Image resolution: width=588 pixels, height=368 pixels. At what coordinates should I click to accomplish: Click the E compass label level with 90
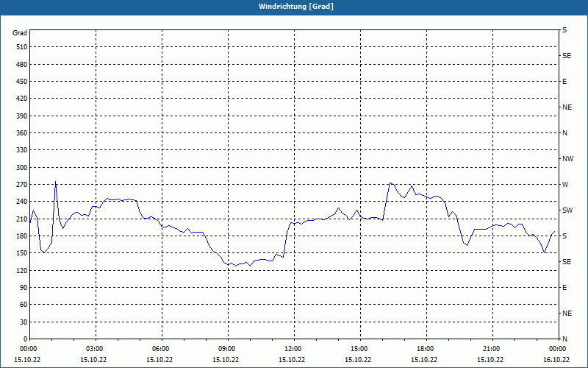tap(564, 287)
